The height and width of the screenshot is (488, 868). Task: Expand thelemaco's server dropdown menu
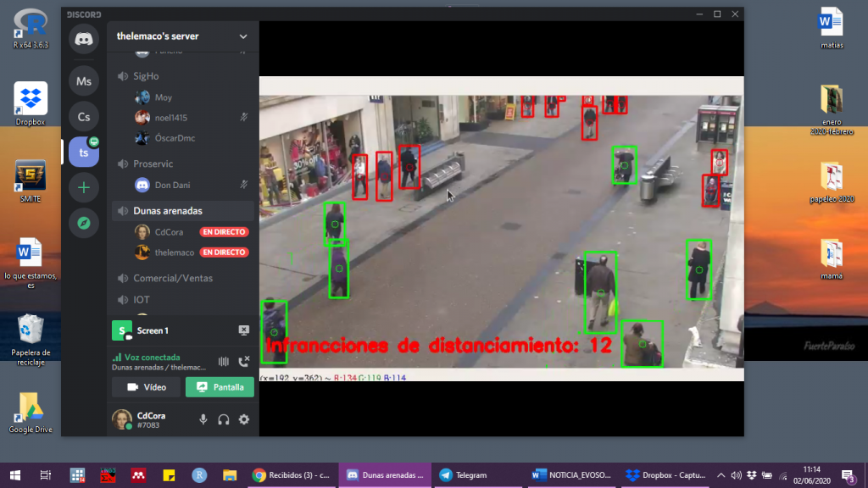[243, 36]
